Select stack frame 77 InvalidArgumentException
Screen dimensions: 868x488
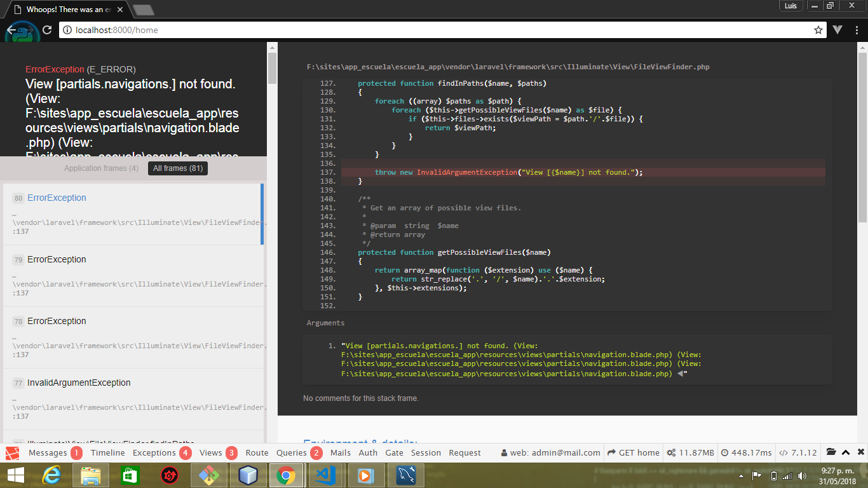tap(132, 399)
